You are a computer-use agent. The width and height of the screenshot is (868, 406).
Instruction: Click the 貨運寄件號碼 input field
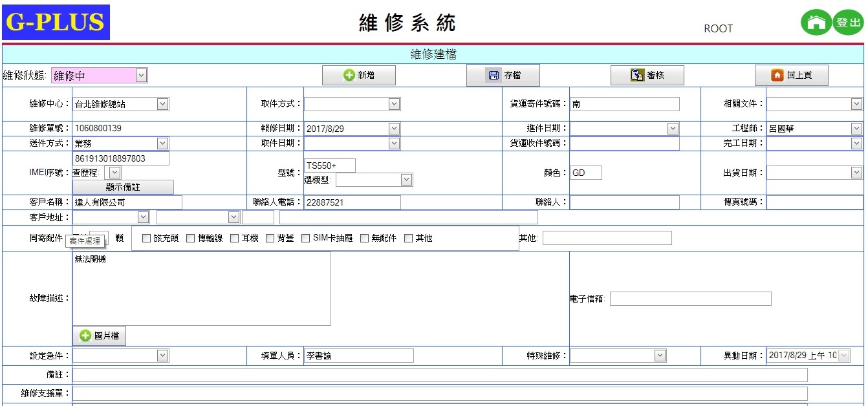tap(625, 103)
